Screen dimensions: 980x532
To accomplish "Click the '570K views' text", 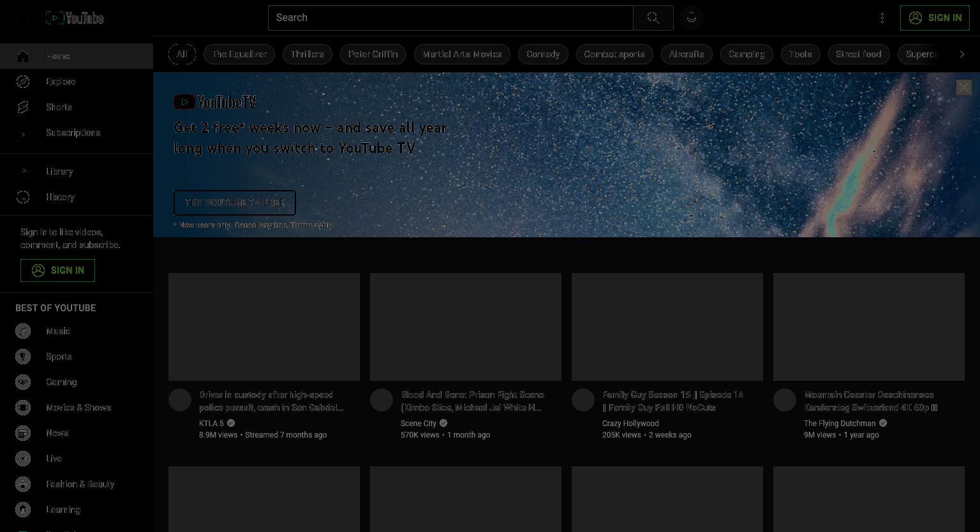I will tap(420, 435).
